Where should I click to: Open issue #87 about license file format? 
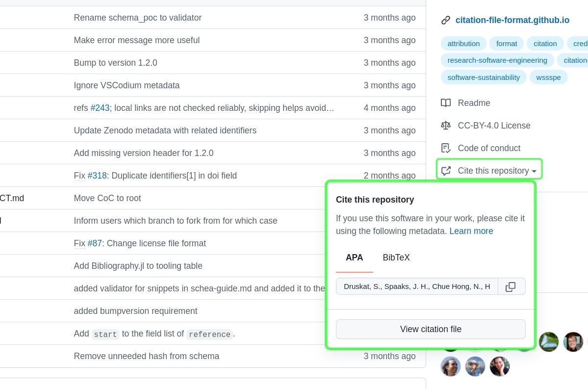tap(94, 243)
